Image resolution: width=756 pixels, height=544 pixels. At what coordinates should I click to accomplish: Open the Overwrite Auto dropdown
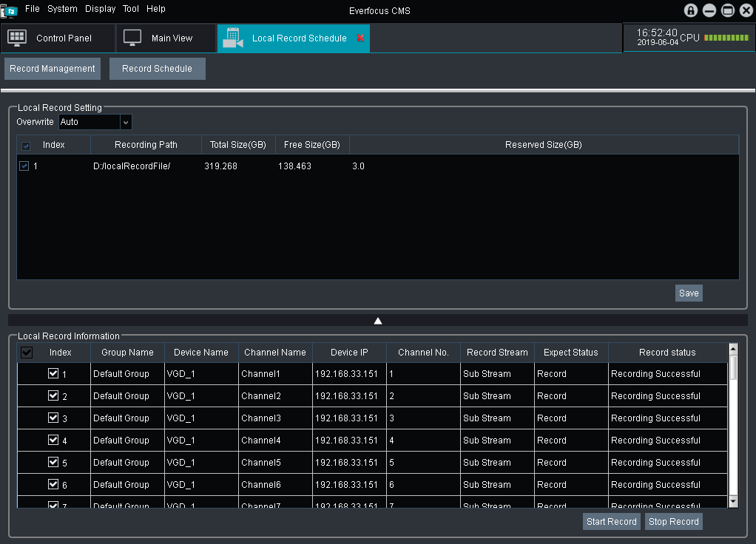(126, 122)
